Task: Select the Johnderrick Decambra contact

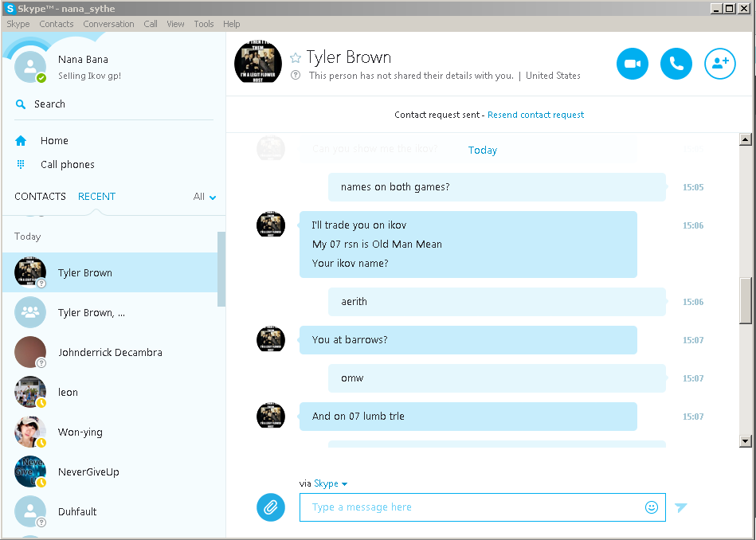Action: (x=110, y=353)
